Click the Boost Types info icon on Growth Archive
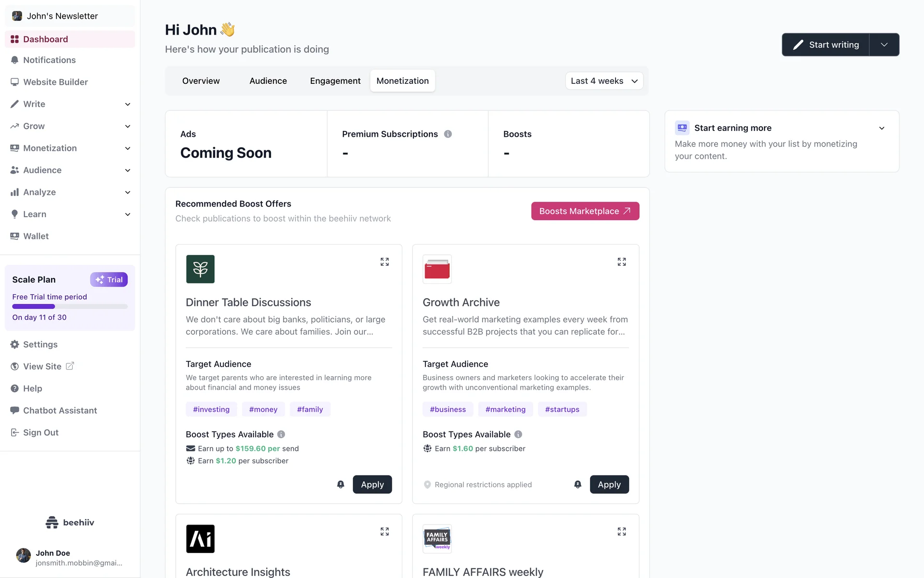The width and height of the screenshot is (924, 578). click(x=518, y=434)
